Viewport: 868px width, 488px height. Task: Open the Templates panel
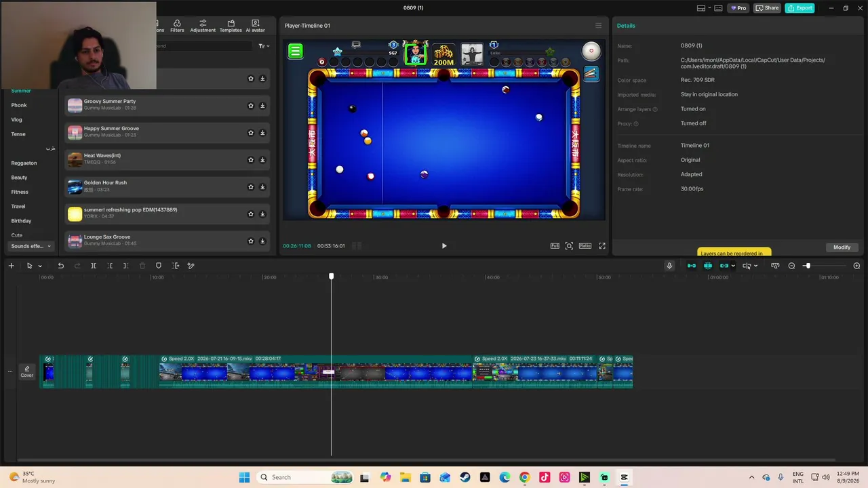231,26
